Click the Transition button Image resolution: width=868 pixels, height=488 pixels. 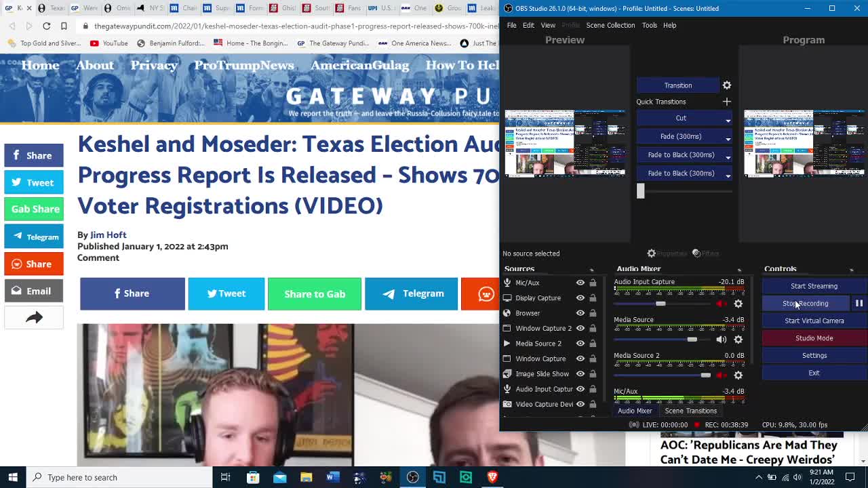point(678,85)
